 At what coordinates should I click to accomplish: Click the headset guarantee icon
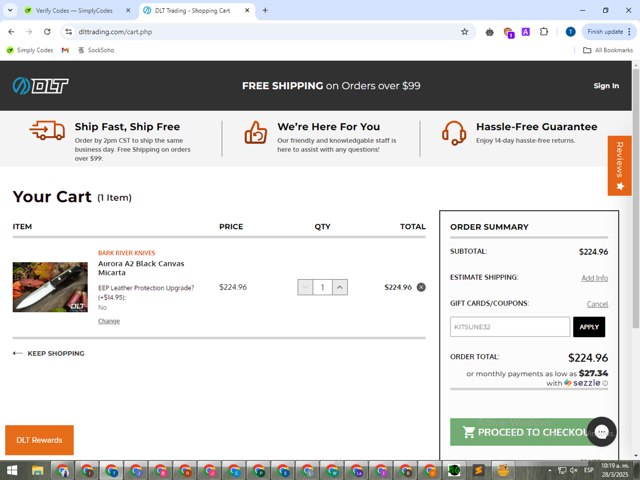click(454, 133)
